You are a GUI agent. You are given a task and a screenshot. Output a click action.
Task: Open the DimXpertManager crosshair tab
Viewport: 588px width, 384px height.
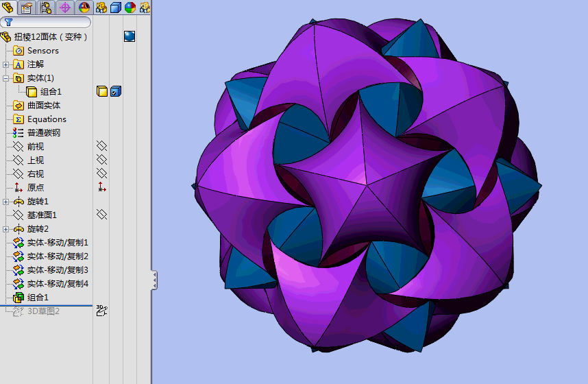(65, 7)
